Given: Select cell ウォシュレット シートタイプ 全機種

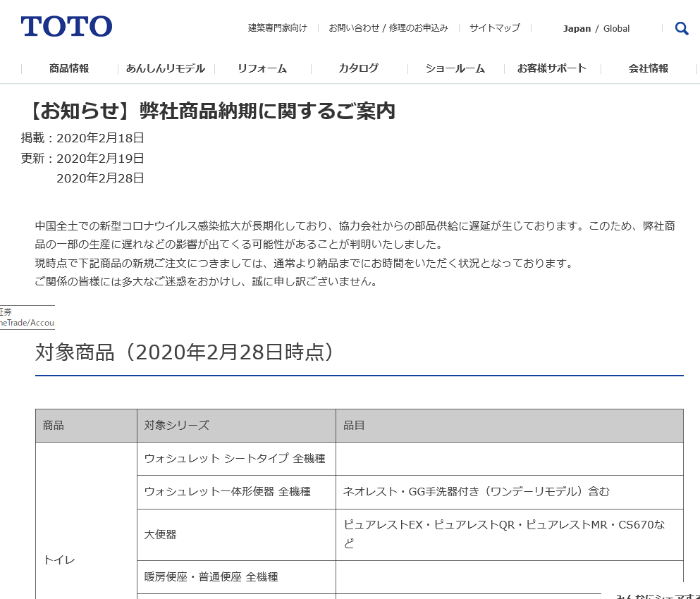Looking at the screenshot, I should pyautogui.click(x=237, y=459).
